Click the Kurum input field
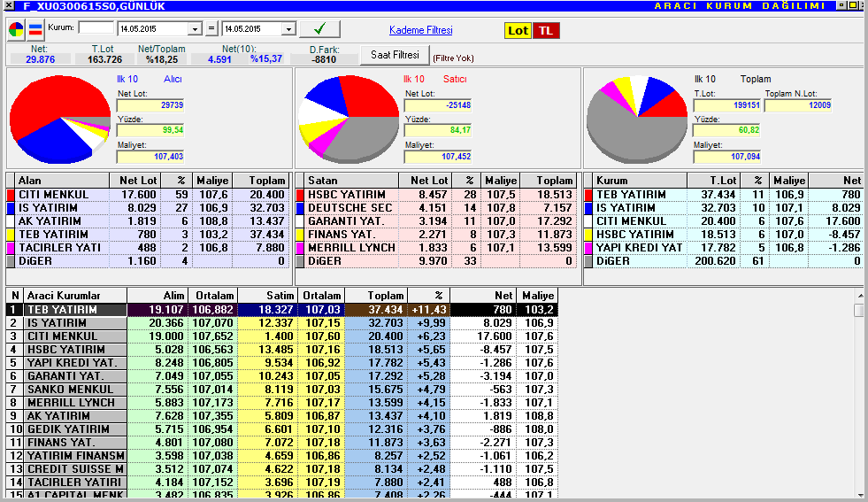This screenshot has width=868, height=502. point(96,27)
